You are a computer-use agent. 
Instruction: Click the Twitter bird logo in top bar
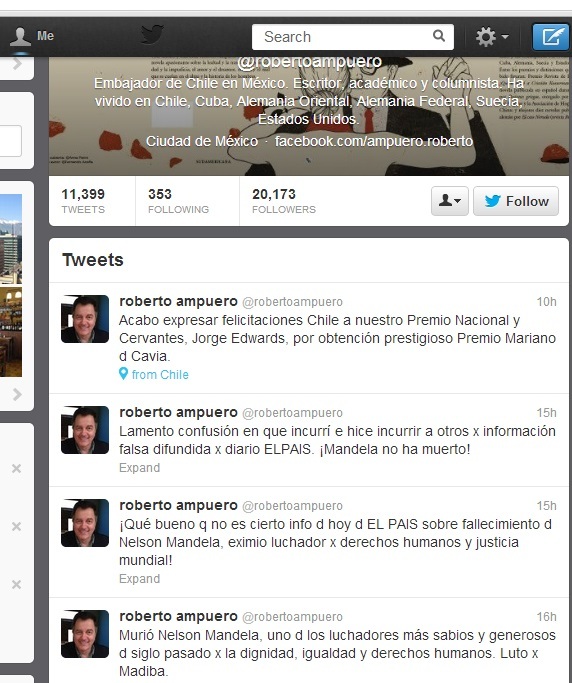click(152, 34)
